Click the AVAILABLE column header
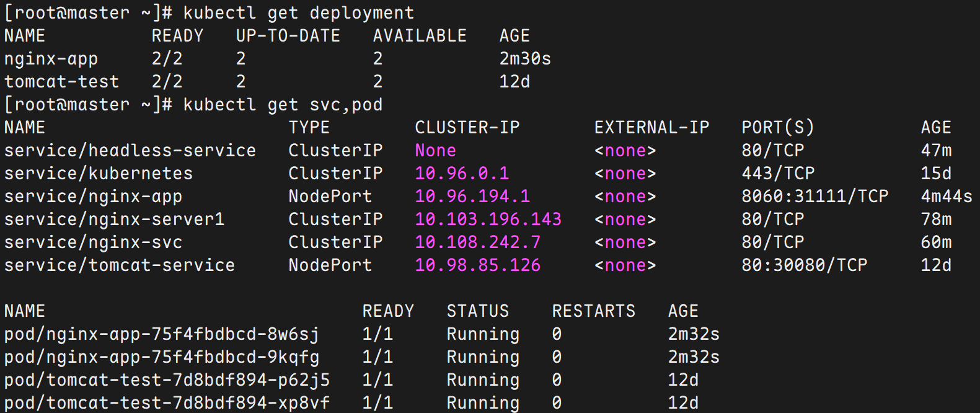The image size is (980, 413). click(420, 36)
